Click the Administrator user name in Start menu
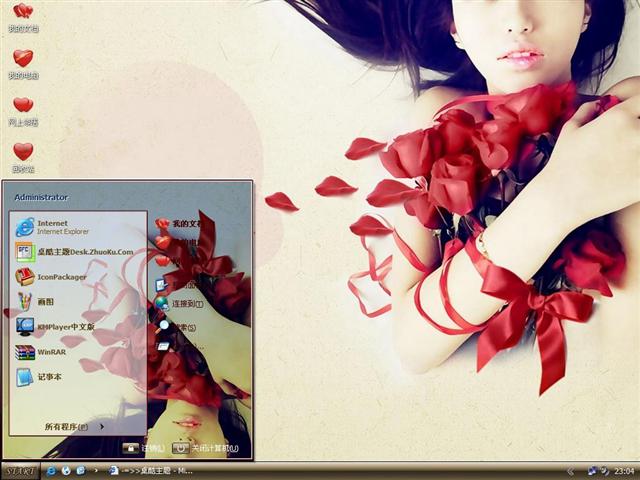Screen dimensions: 640x480 (41, 197)
